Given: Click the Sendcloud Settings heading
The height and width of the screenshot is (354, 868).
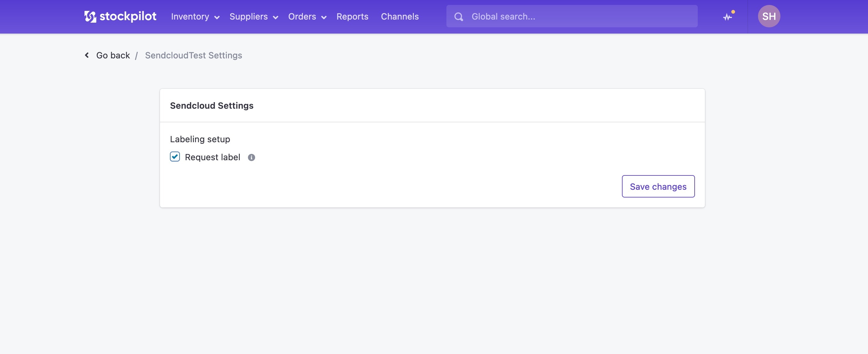Looking at the screenshot, I should pos(212,106).
